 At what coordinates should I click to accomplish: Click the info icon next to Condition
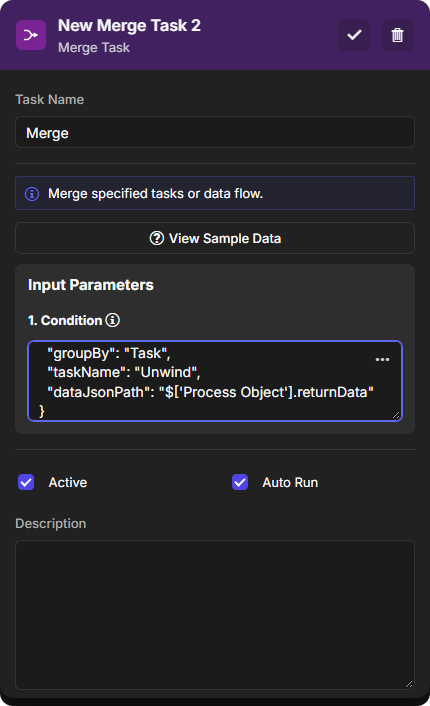tap(113, 320)
